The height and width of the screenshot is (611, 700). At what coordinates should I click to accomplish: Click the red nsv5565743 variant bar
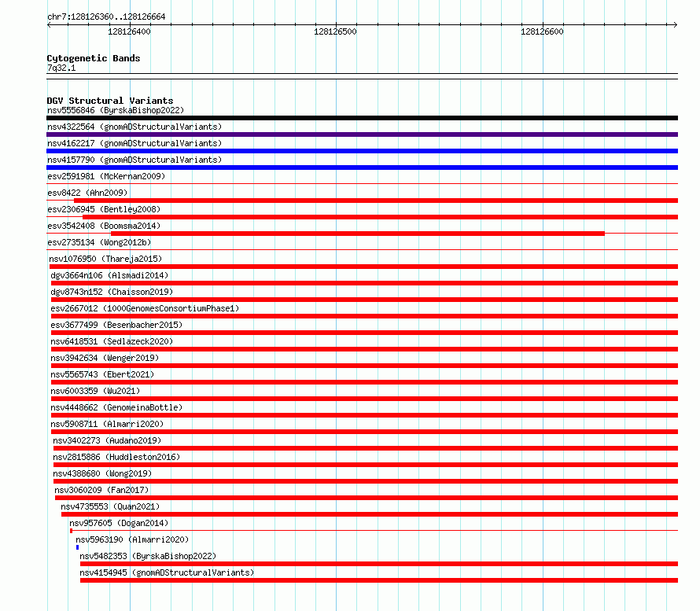coord(364,382)
